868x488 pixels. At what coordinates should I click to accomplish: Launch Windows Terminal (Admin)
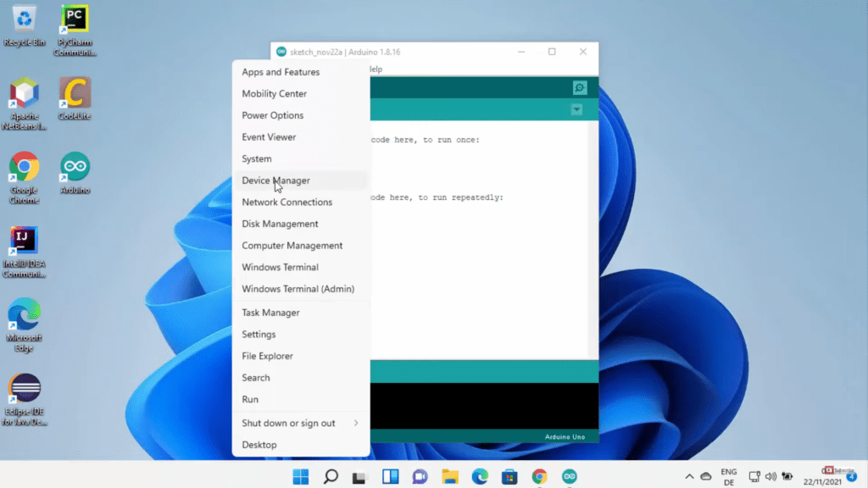(x=301, y=289)
